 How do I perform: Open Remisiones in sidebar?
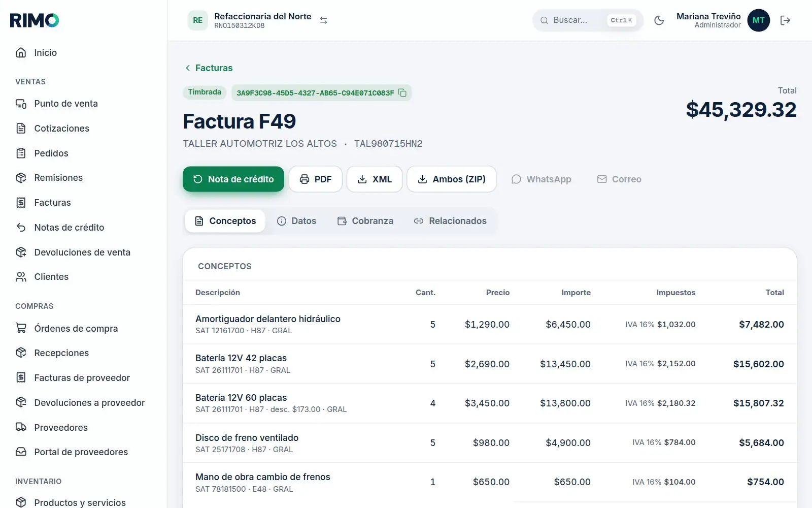point(83,178)
